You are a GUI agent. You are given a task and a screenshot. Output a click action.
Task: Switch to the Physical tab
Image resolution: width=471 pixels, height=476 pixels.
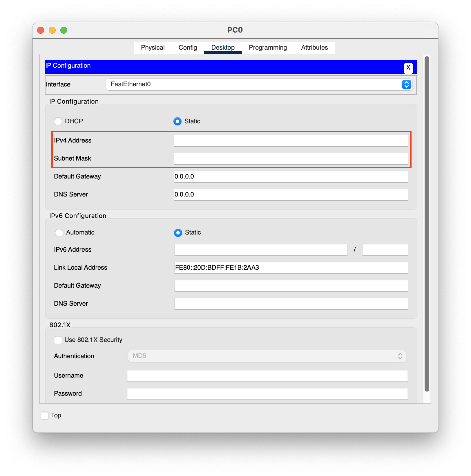(x=153, y=48)
